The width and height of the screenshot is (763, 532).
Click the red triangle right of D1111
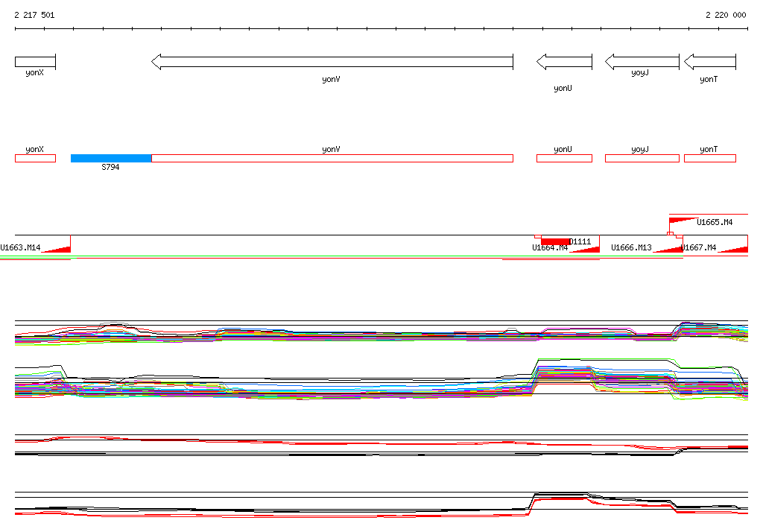[x=586, y=249]
